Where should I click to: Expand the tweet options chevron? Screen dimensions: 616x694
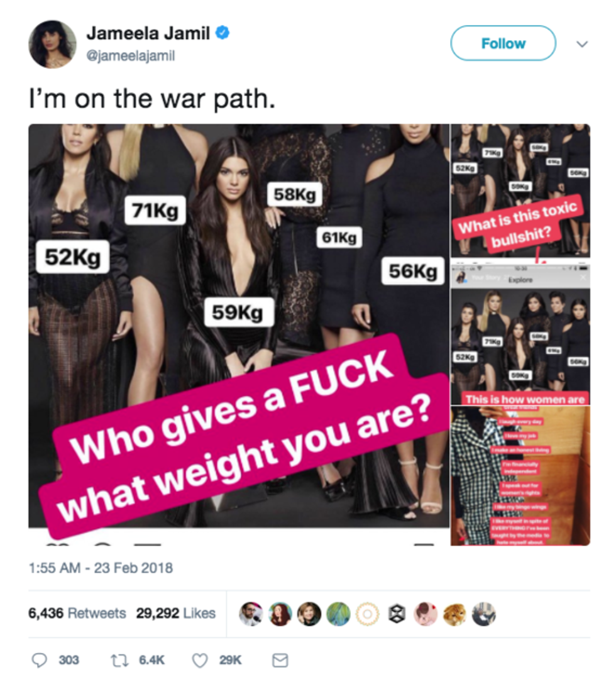pos(582,44)
